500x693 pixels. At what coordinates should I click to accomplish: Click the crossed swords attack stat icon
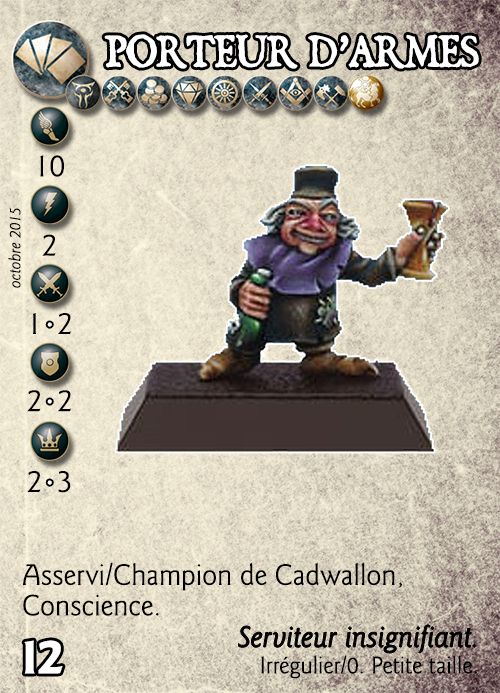50,284
